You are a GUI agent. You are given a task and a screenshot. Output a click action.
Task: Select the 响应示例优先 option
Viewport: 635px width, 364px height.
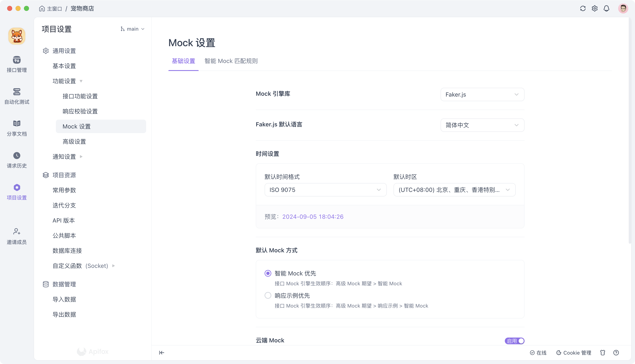268,295
